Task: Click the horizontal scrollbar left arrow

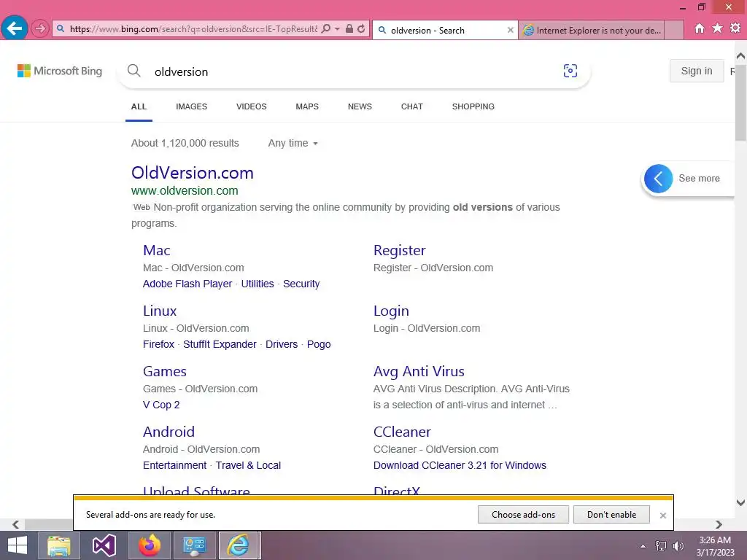Action: (x=16, y=524)
